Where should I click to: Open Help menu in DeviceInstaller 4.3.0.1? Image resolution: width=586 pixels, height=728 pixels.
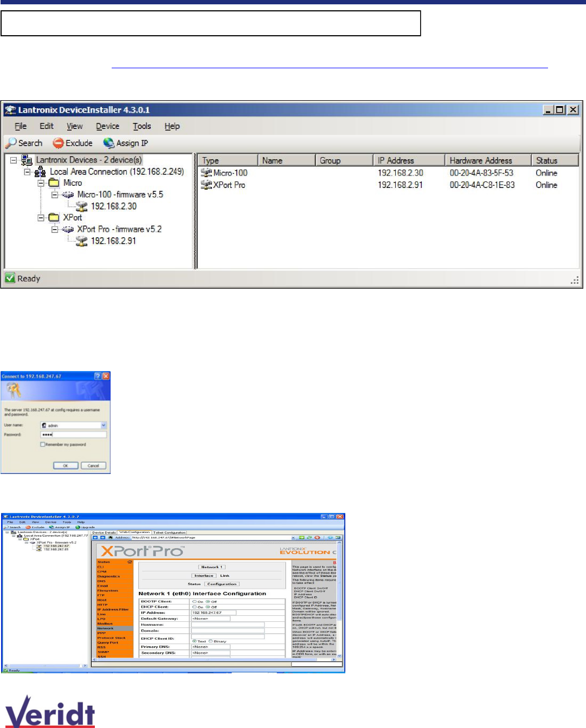point(172,126)
